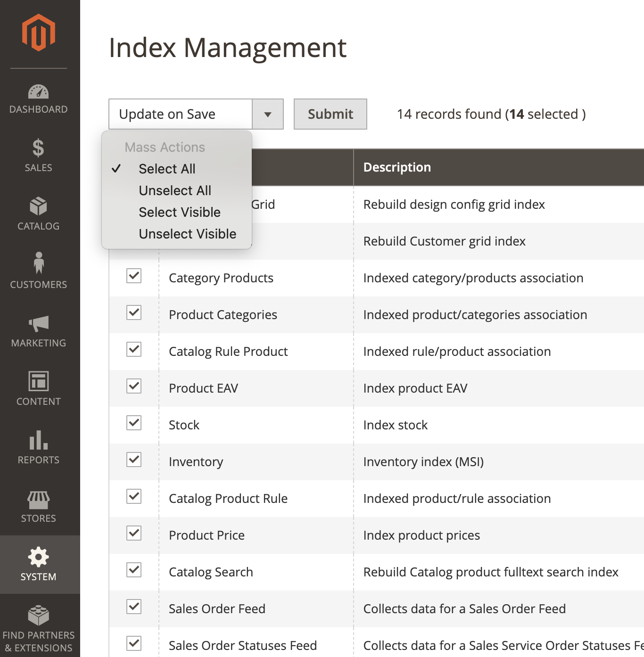Deselect the Catalog Search indexer
The width and height of the screenshot is (644, 657).
click(x=133, y=570)
